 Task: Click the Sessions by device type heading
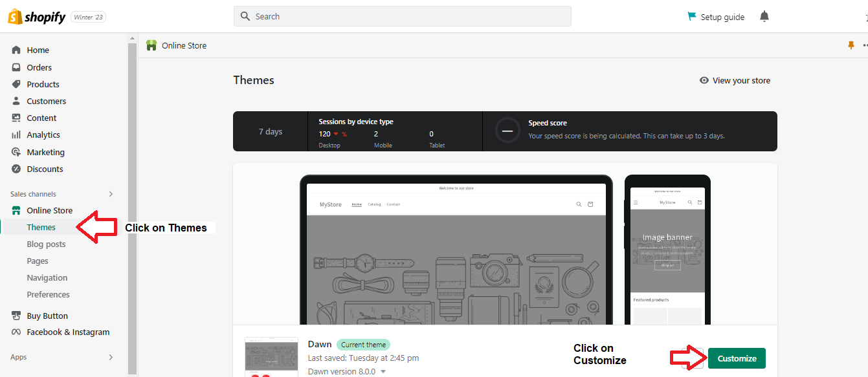[356, 122]
